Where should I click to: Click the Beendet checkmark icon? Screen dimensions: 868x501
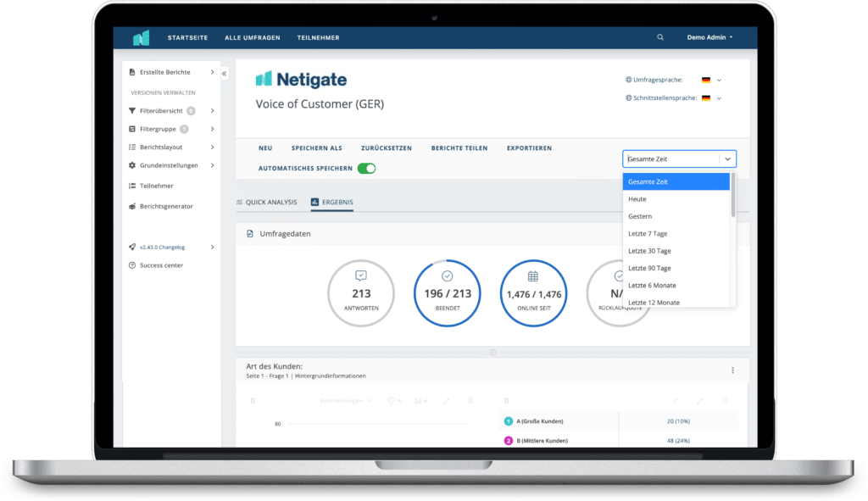coord(448,276)
